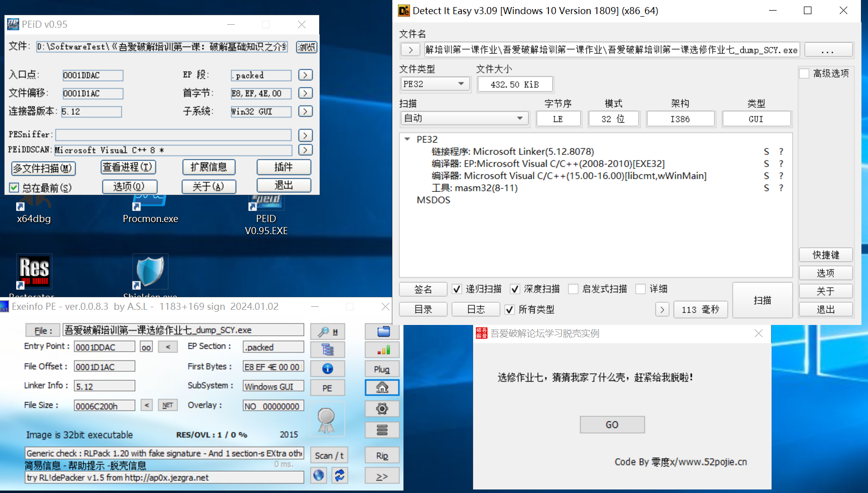Expand 首字节 details arrow in PEiD
This screenshot has width=868, height=493.
click(305, 93)
